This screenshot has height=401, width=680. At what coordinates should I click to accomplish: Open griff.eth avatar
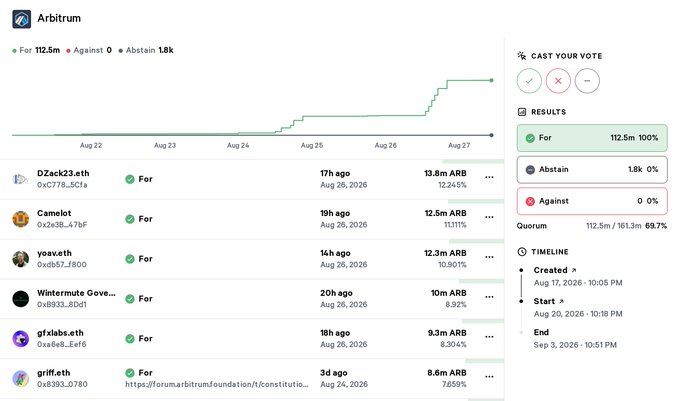tap(20, 378)
